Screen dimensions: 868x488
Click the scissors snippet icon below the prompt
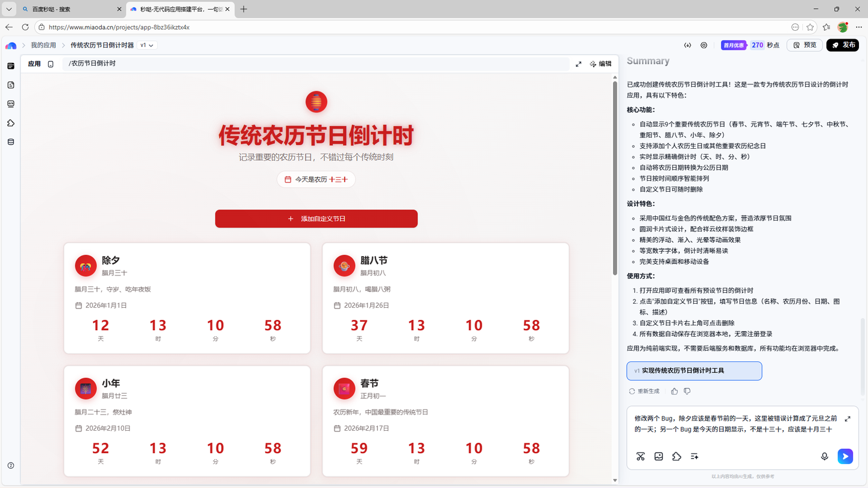(640, 457)
